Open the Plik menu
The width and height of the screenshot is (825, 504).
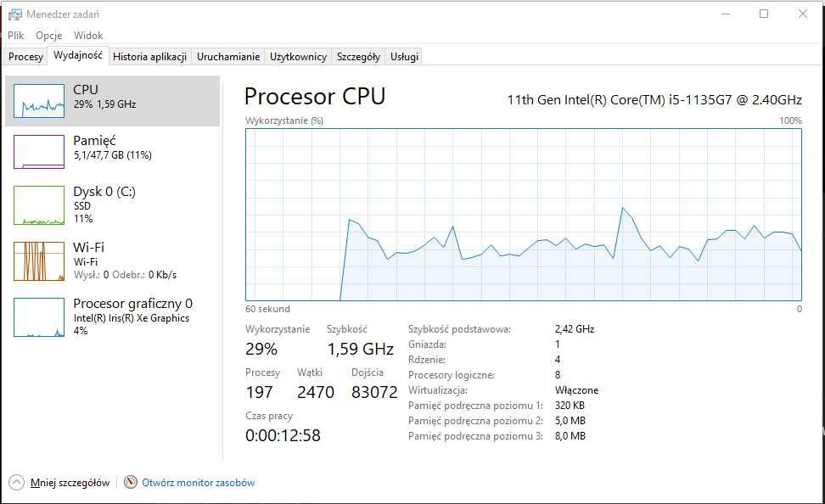[x=16, y=36]
